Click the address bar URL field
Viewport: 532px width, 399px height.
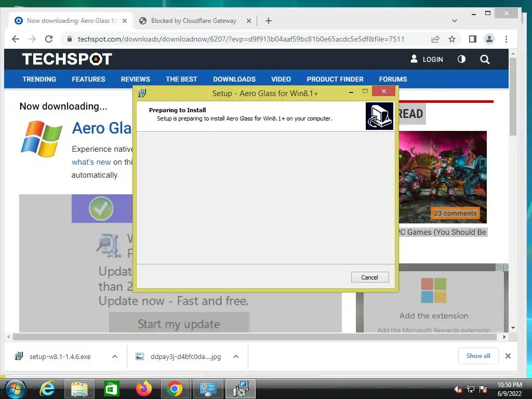241,39
